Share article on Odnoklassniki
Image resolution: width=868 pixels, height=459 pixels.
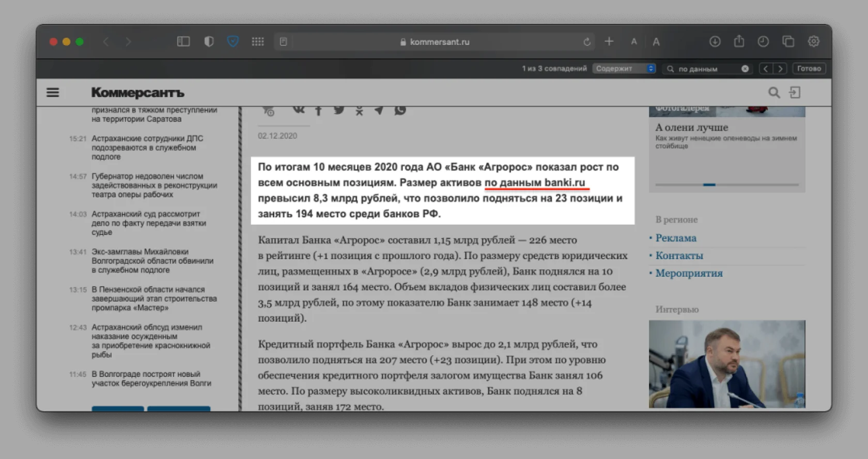point(359,110)
